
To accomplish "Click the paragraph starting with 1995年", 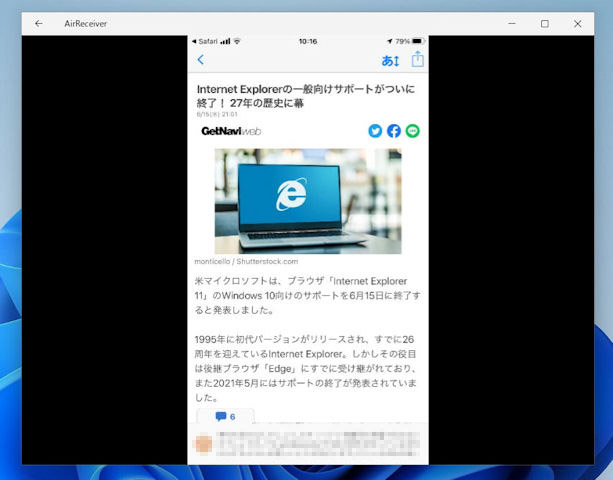I will [x=306, y=368].
